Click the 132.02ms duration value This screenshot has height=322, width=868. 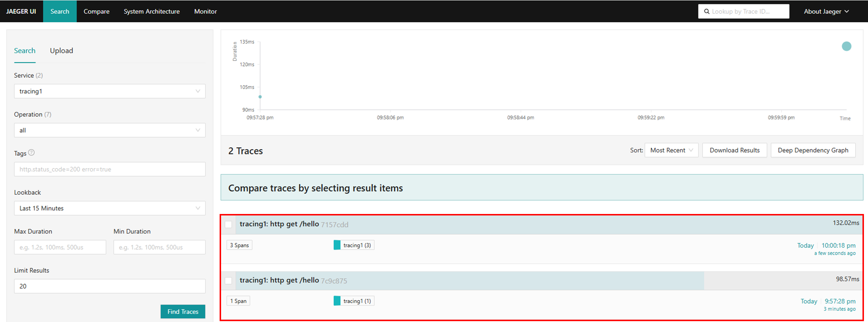tap(846, 223)
